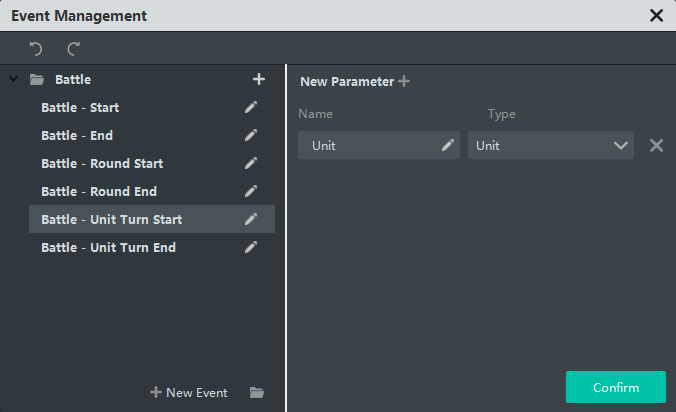
Task: Edit Battle - Unit Turn End name
Action: click(x=251, y=247)
